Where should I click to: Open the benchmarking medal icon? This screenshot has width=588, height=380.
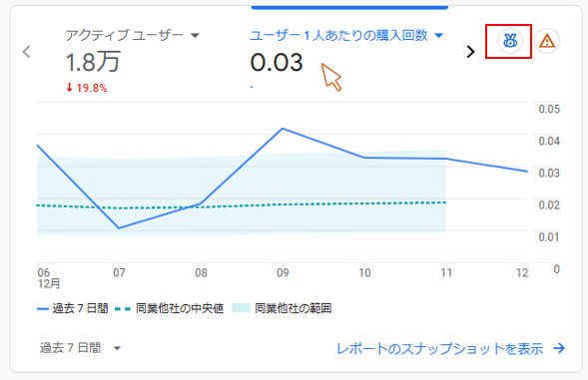[509, 41]
